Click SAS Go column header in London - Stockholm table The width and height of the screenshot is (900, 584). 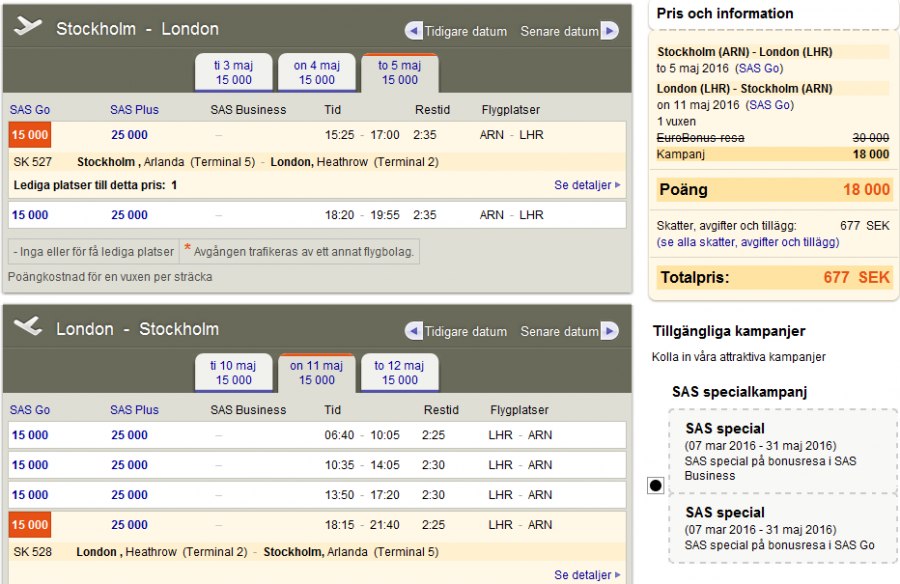[x=30, y=410]
